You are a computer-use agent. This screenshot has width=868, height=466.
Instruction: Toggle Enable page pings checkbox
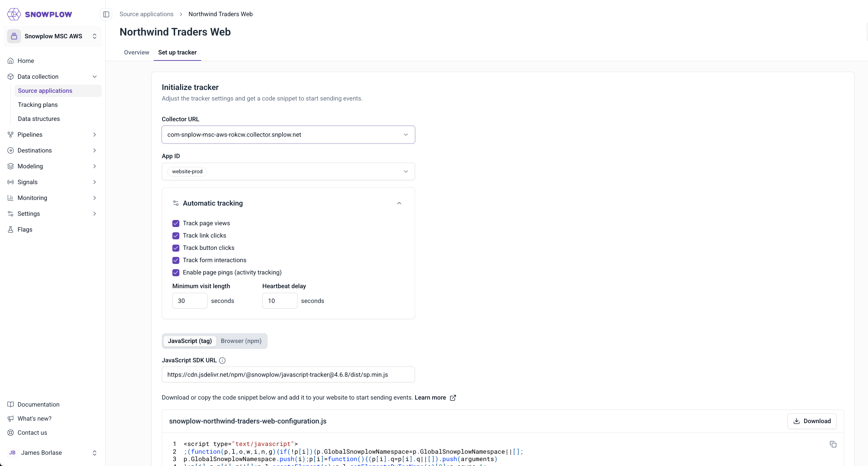click(176, 273)
